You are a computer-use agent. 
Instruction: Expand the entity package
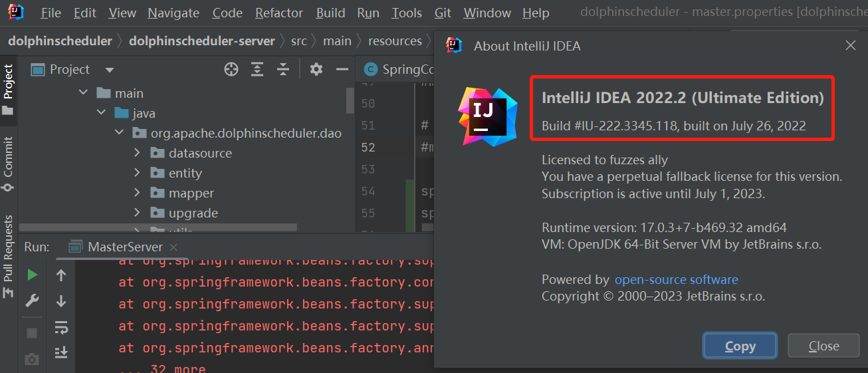point(137,173)
